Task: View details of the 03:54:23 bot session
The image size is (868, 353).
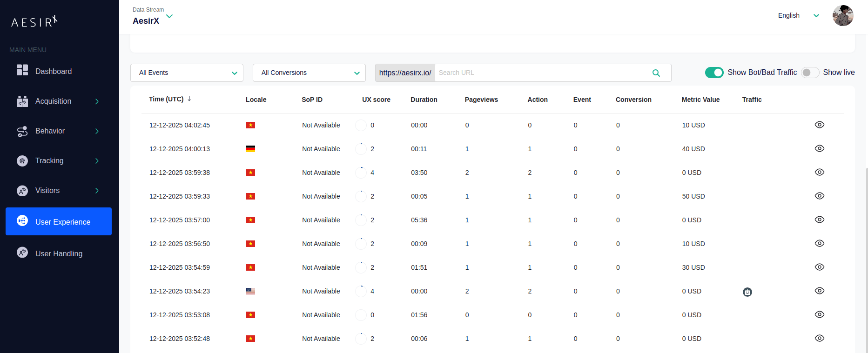Action: point(819,291)
